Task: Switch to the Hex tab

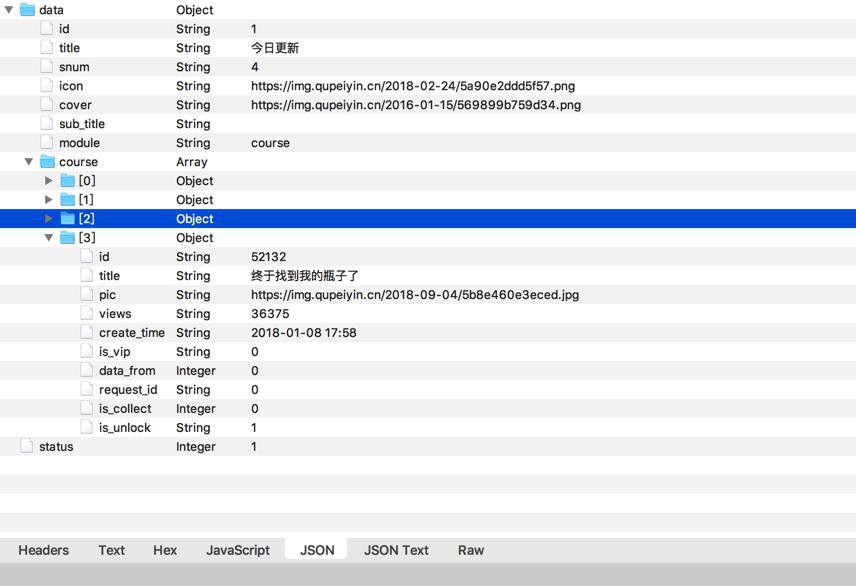Action: click(x=165, y=550)
